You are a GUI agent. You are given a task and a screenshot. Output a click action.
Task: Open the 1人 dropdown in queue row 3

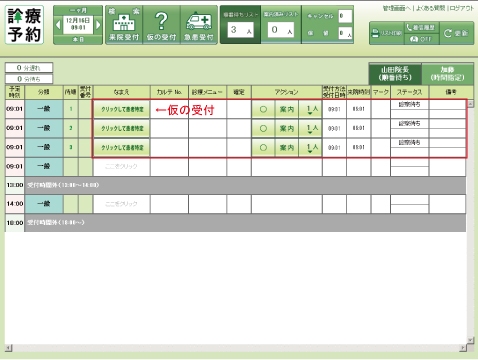(310, 147)
